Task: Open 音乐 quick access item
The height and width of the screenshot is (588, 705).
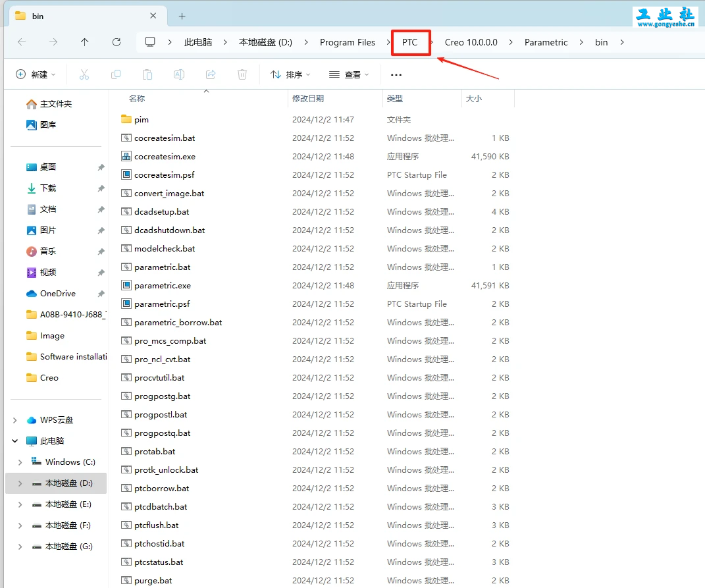Action: (x=41, y=251)
